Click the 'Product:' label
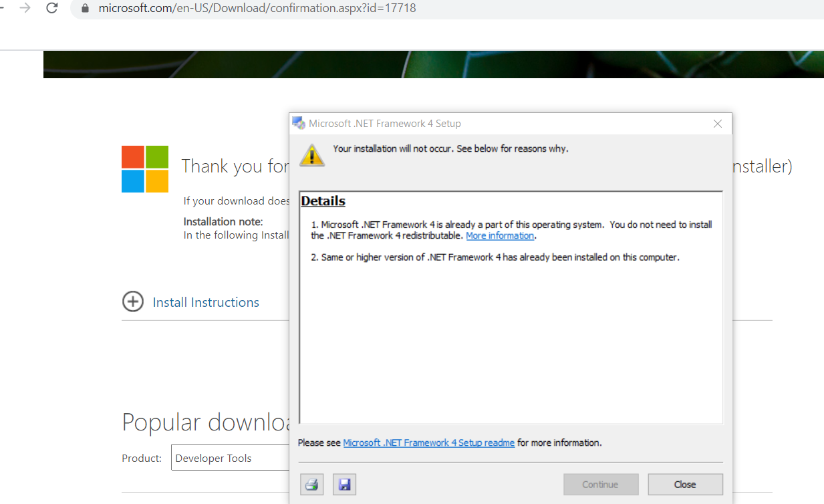This screenshot has width=824, height=504. pyautogui.click(x=142, y=459)
